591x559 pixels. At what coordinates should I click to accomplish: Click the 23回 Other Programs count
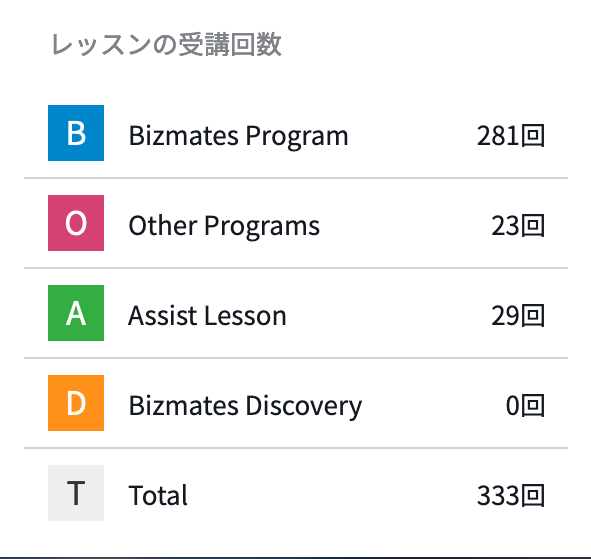click(518, 226)
